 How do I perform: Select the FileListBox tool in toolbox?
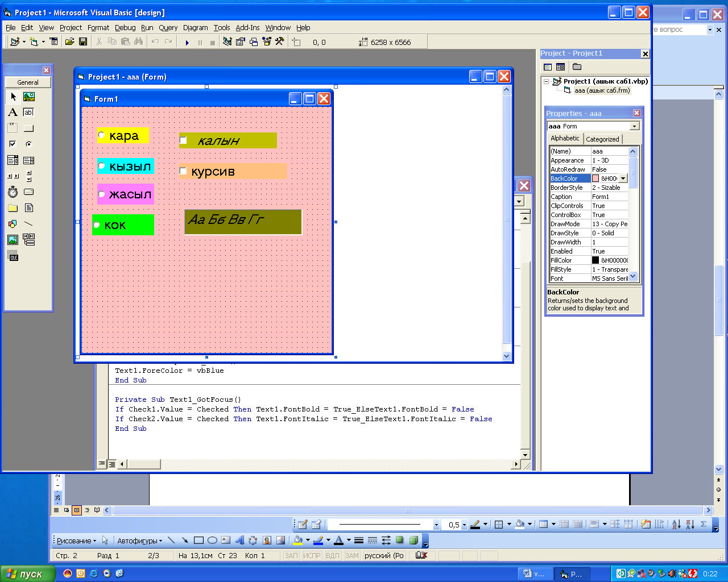[x=29, y=208]
